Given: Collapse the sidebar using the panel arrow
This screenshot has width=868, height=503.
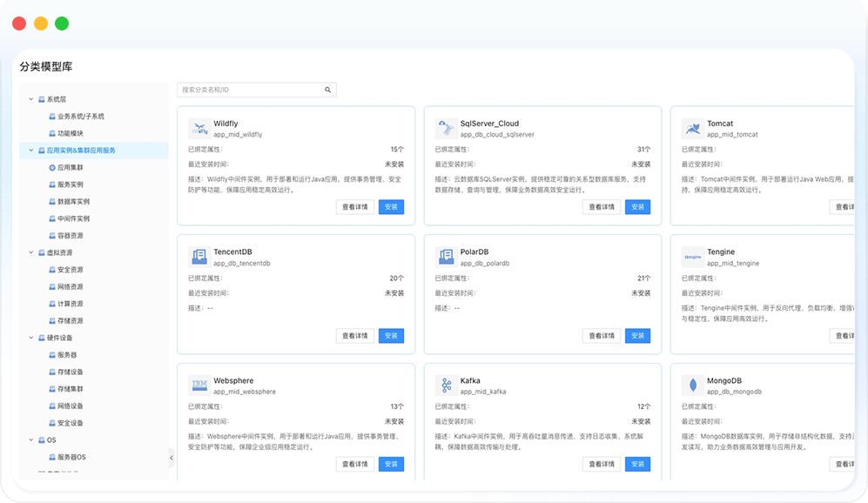Looking at the screenshot, I should (x=172, y=458).
